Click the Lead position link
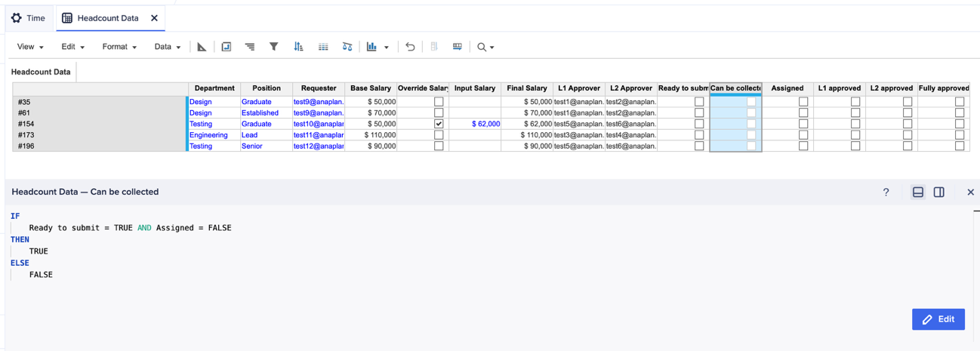 coord(249,135)
